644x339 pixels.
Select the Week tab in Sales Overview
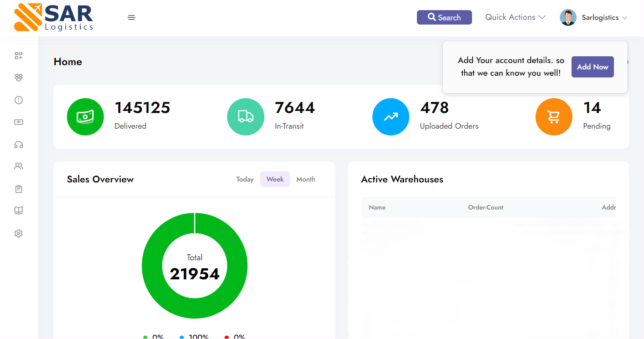coord(275,179)
